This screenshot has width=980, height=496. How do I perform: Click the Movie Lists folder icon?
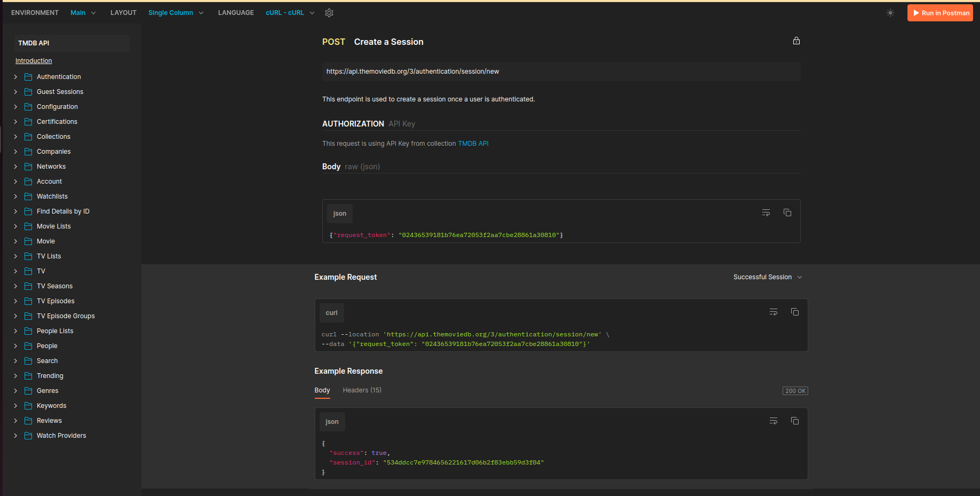click(28, 226)
